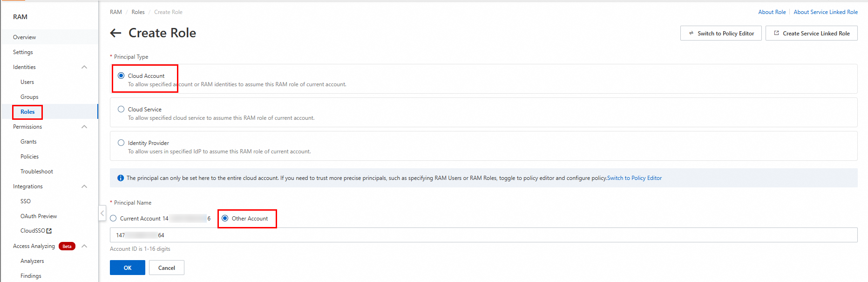
Task: Open Users in the sidebar menu
Action: coord(27,82)
